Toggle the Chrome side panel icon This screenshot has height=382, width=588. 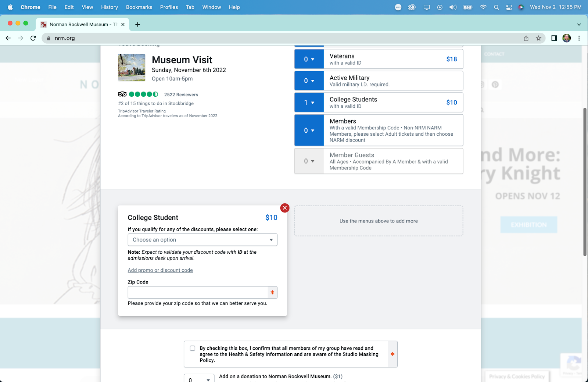[554, 38]
